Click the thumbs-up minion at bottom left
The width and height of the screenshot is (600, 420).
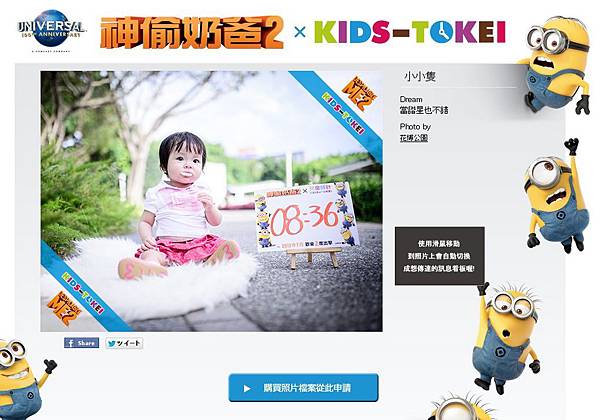point(24,379)
